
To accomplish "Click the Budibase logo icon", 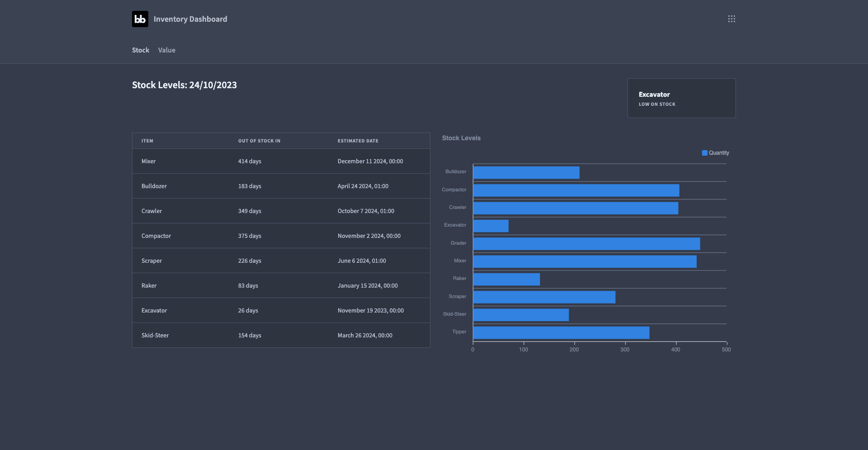I will point(140,19).
